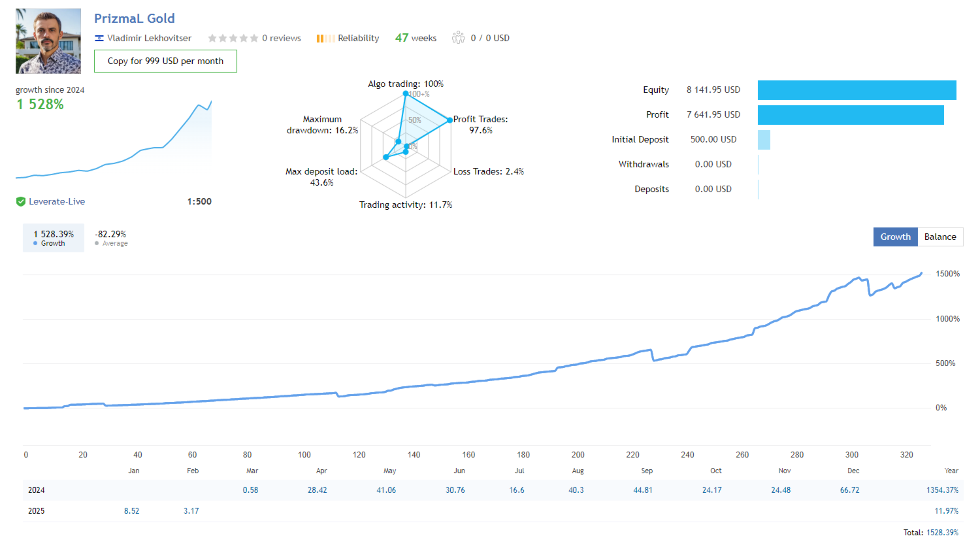Click Copy for 999 USD per month
Viewport: 980px width, 549px height.
(165, 61)
